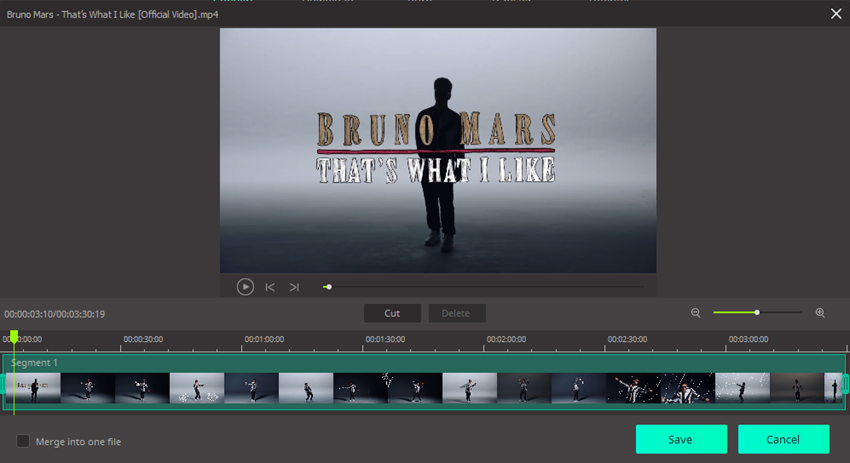Click the preview playback progress knob

tap(327, 287)
